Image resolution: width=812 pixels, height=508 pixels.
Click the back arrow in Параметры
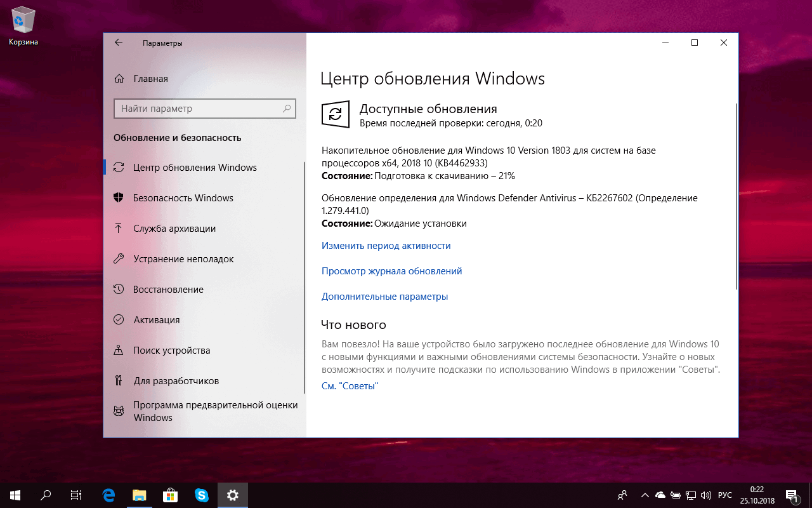[119, 43]
